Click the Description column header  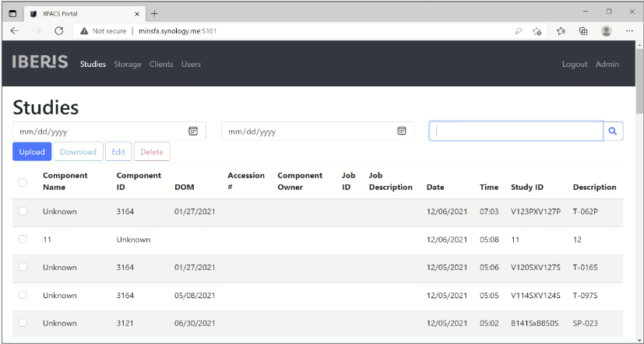(x=595, y=188)
